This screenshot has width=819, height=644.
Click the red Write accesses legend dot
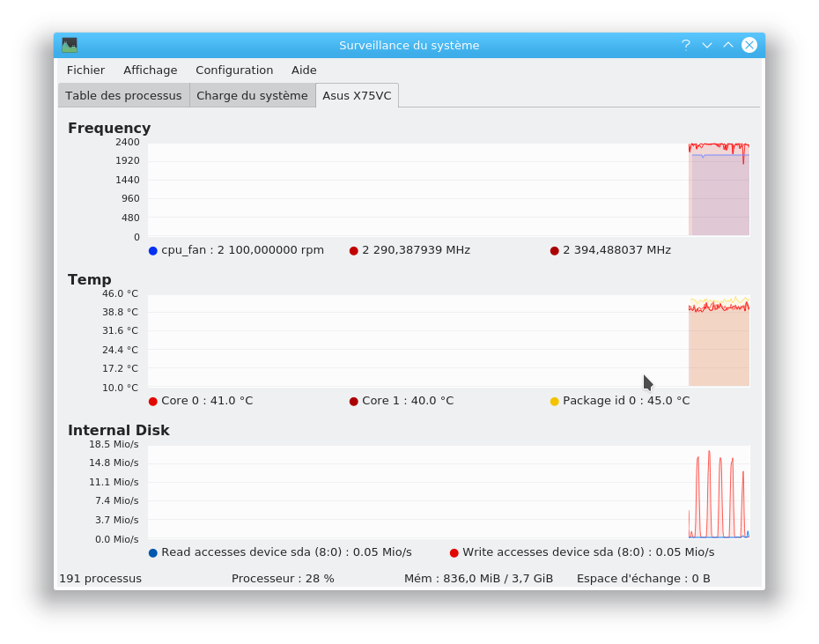(454, 553)
